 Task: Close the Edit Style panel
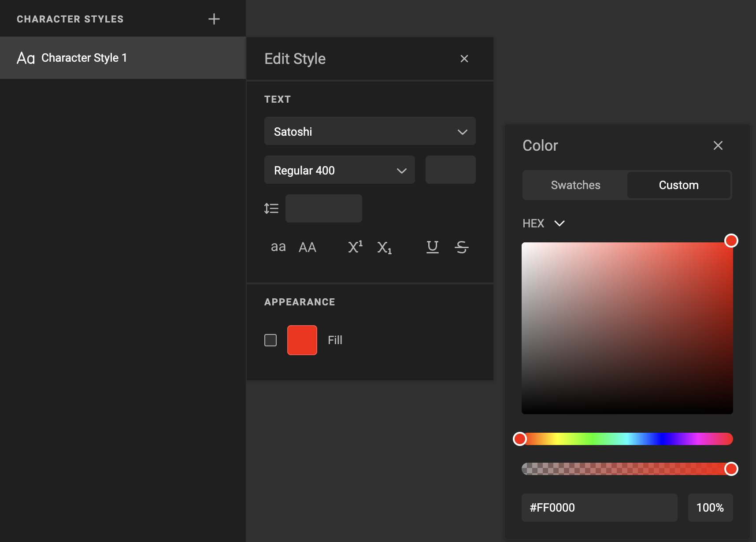pos(464,58)
